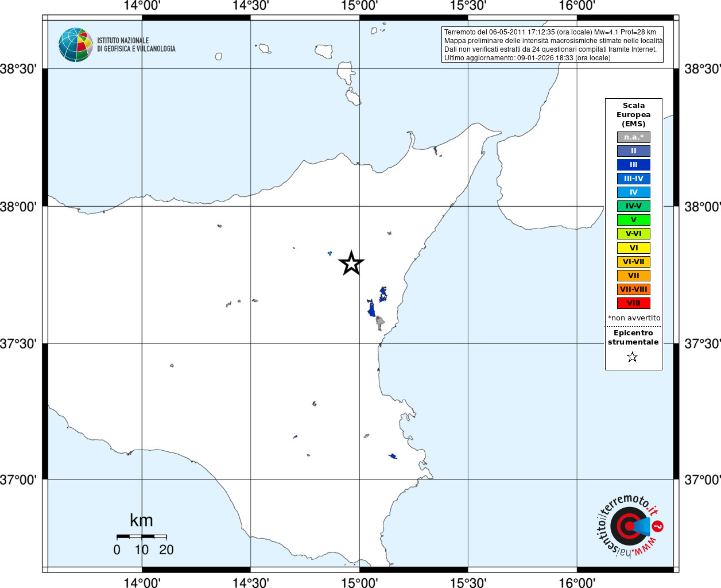This screenshot has height=588, width=721.
Task: Click the epicenter star on the map
Action: [x=351, y=263]
